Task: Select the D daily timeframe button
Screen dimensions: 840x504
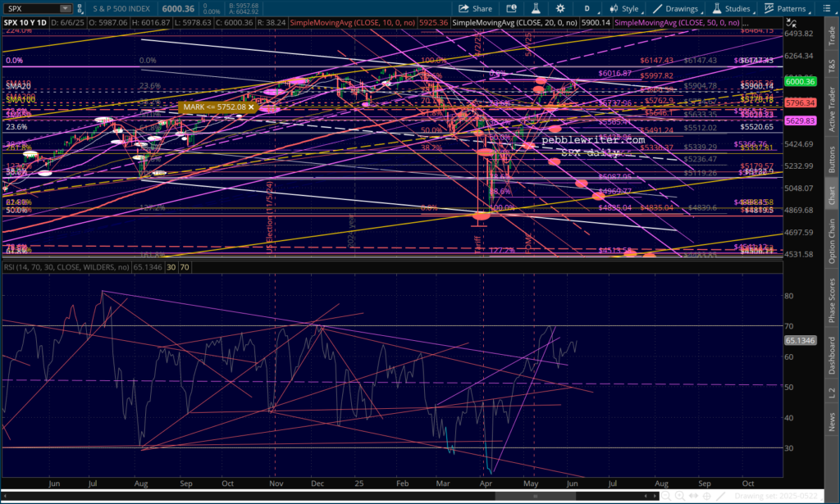Action: click(587, 9)
